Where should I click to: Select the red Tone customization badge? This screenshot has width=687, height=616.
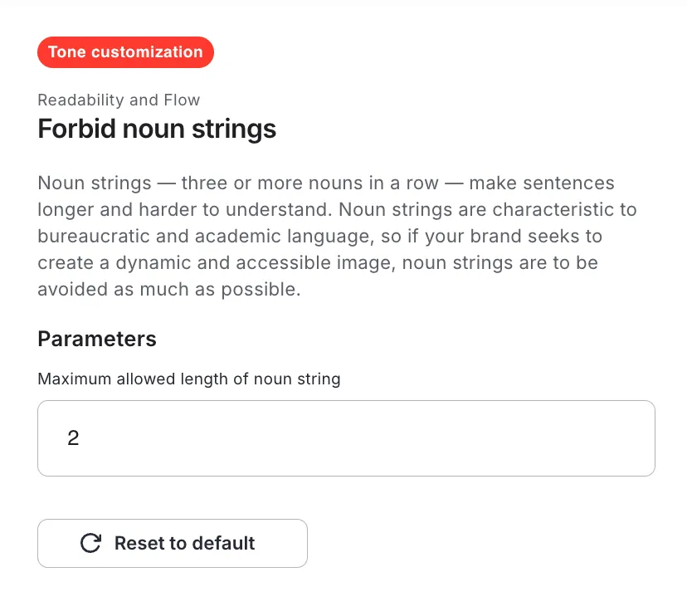point(126,52)
